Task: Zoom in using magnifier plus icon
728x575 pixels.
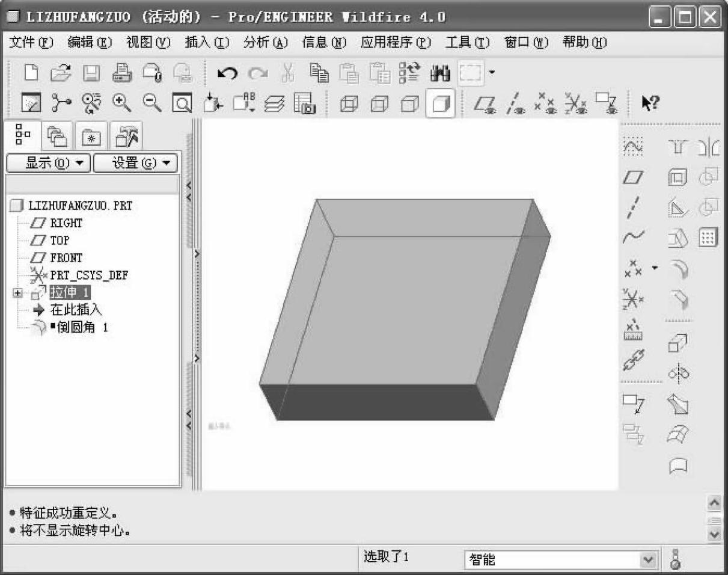Action: [122, 104]
